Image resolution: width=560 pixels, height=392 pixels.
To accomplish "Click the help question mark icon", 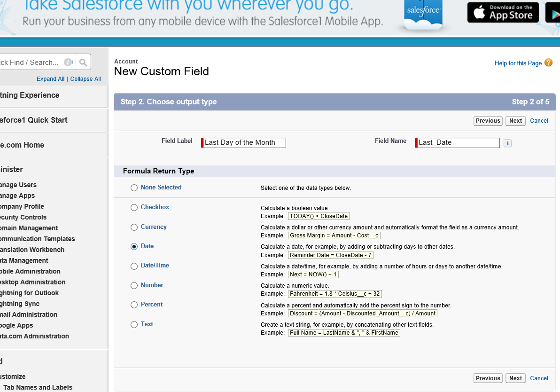I will click(548, 63).
